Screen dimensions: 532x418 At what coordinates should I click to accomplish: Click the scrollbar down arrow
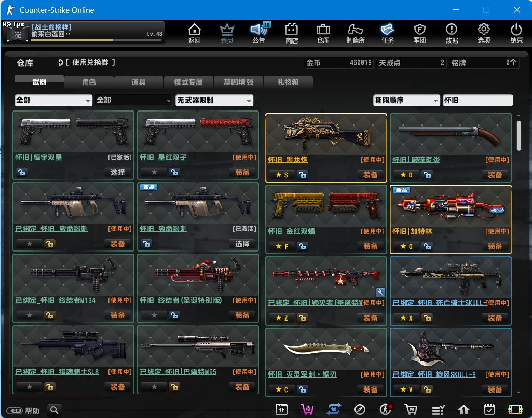point(519,393)
